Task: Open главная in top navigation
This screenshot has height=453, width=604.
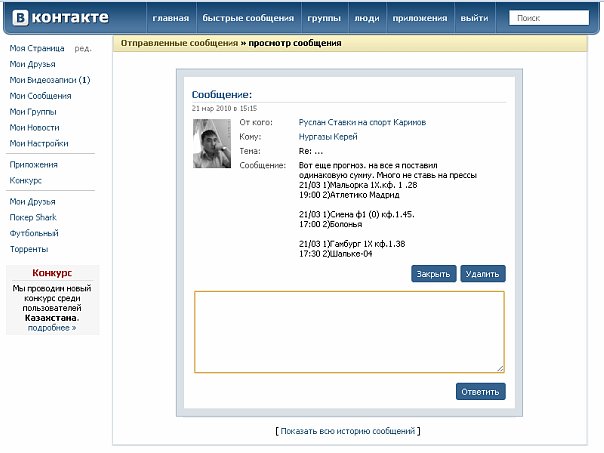Action: [x=170, y=19]
